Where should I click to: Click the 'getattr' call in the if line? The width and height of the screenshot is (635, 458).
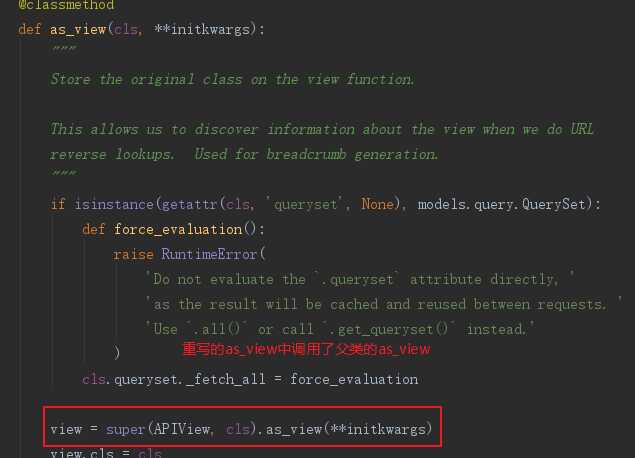[190, 204]
